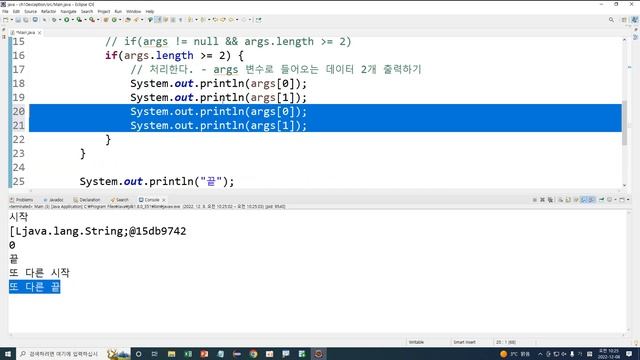Switch to the Problems tab
Viewport: 640px width, 360px height.
[21, 200]
